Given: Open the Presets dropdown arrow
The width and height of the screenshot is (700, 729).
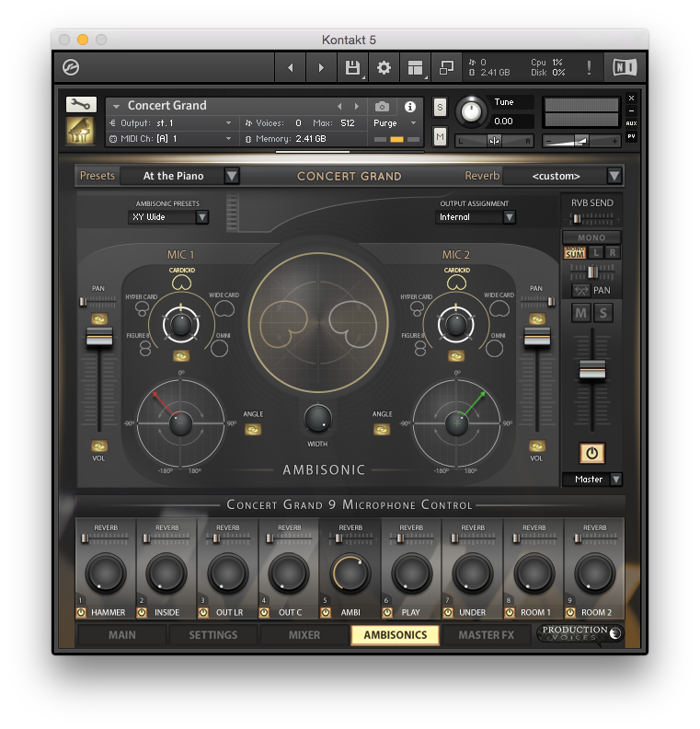Looking at the screenshot, I should (231, 176).
